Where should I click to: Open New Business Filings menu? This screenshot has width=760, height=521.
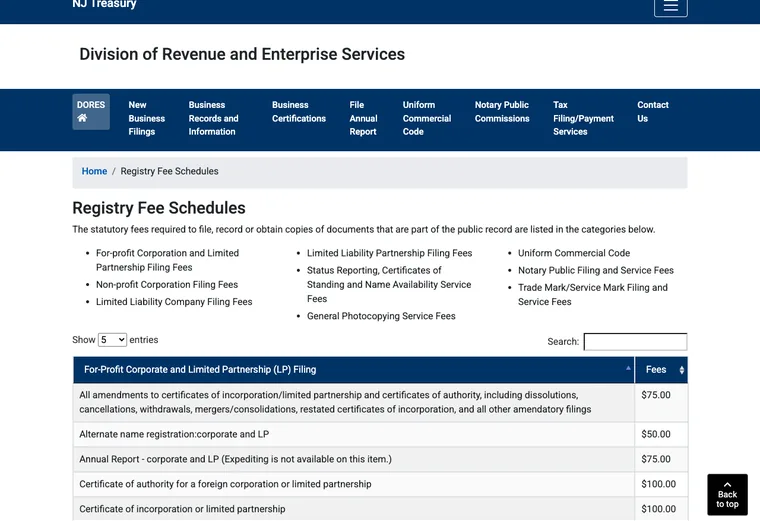pyautogui.click(x=146, y=118)
